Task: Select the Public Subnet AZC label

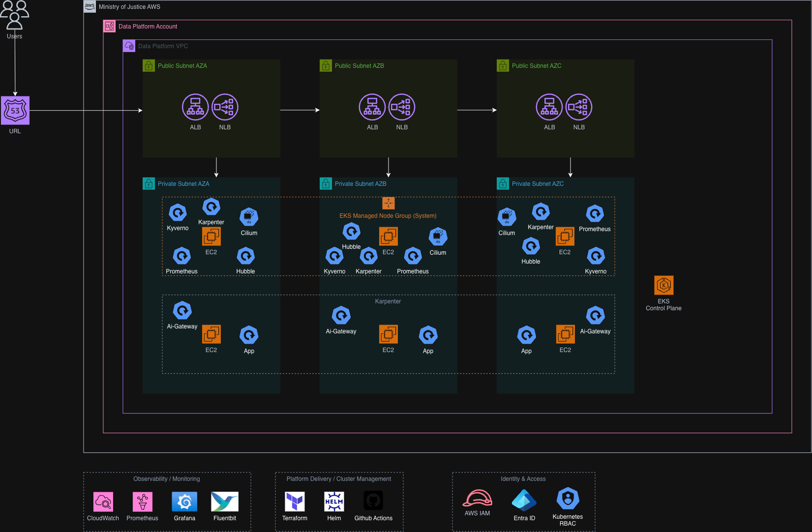Action: coord(537,66)
